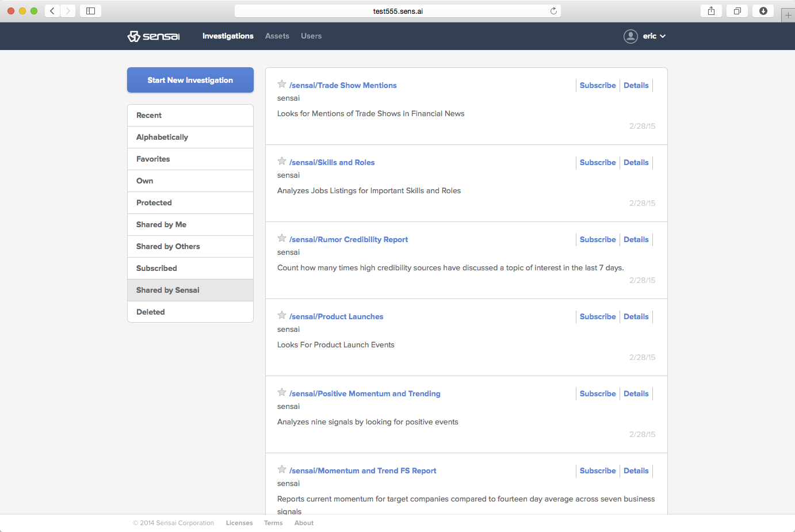The height and width of the screenshot is (532, 795).
Task: Star the Skills and Roles investigation
Action: click(282, 161)
